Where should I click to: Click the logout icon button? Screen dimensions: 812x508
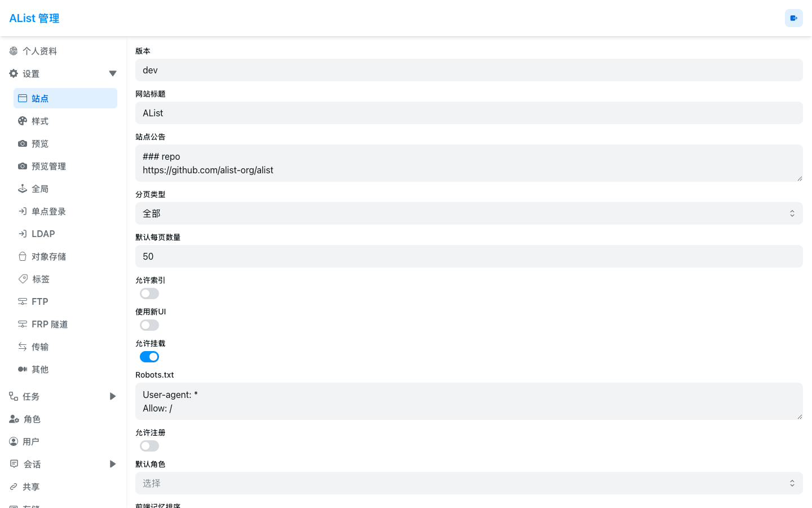794,18
